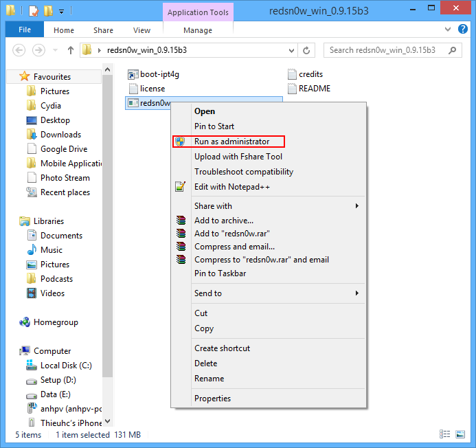The height and width of the screenshot is (448, 476).
Task: Click the Properties quick access icon
Action: (x=34, y=11)
